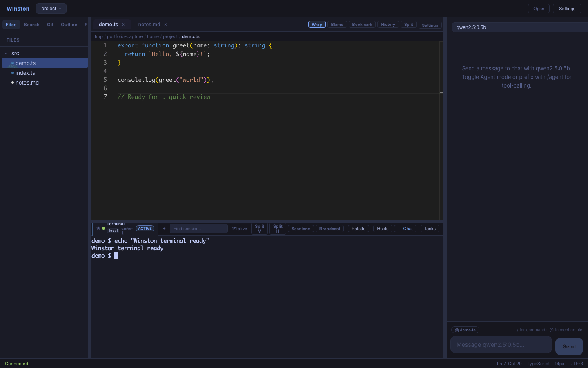This screenshot has height=368, width=588.
Task: Open terminal Sessions
Action: [x=301, y=229]
